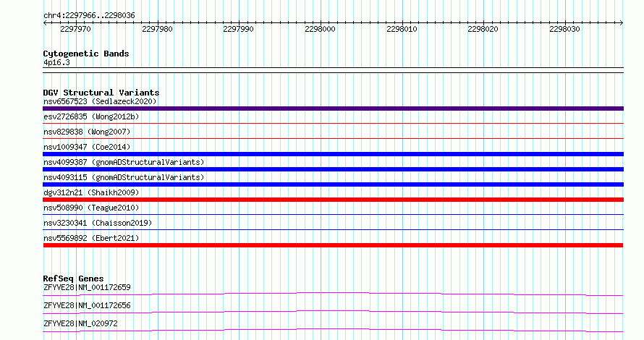This screenshot has width=644, height=340.
Task: Click the blue bar under nsv4099387
Action: (x=333, y=169)
